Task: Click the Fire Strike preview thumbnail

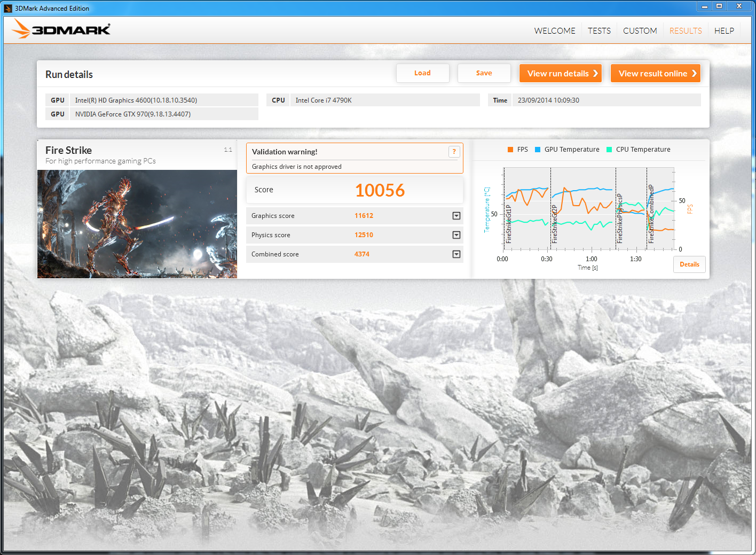Action: coord(137,224)
